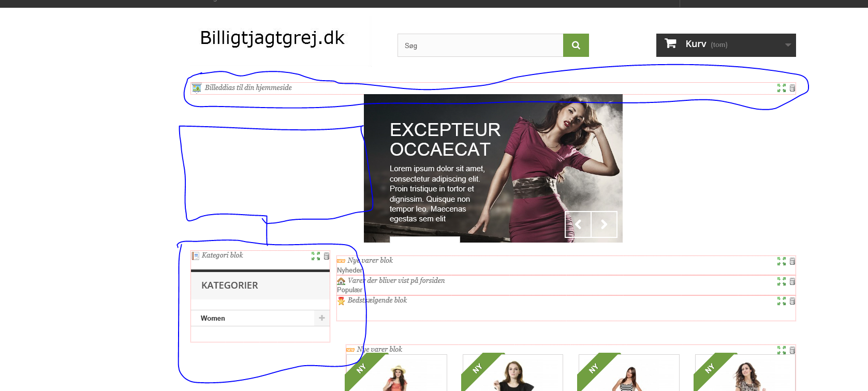Switch to the Nyheder tab
The width and height of the screenshot is (868, 391).
[349, 270]
